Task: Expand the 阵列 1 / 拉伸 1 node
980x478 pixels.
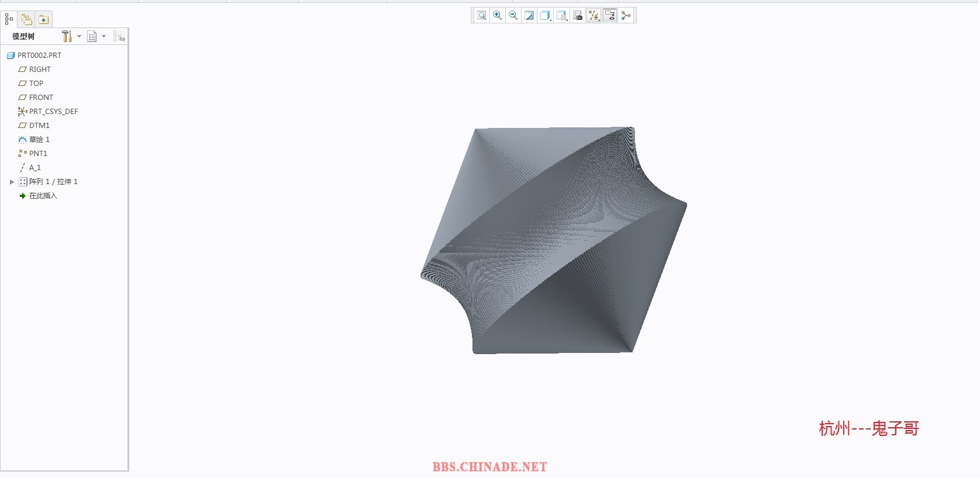Action: coord(12,182)
